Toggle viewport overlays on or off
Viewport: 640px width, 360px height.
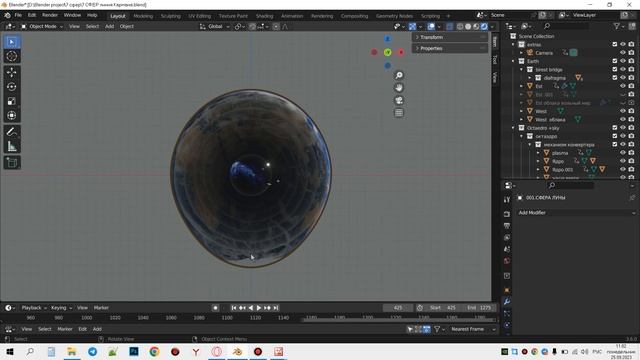[431, 27]
